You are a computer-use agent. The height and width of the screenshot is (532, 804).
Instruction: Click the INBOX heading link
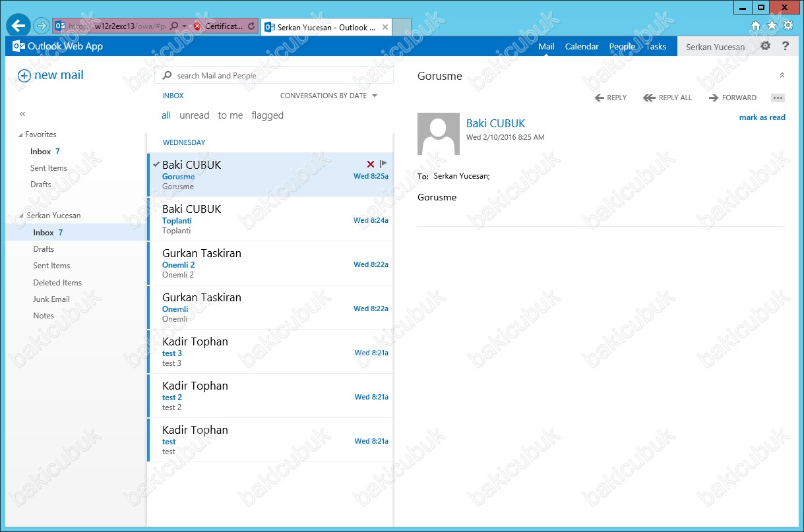coord(173,96)
